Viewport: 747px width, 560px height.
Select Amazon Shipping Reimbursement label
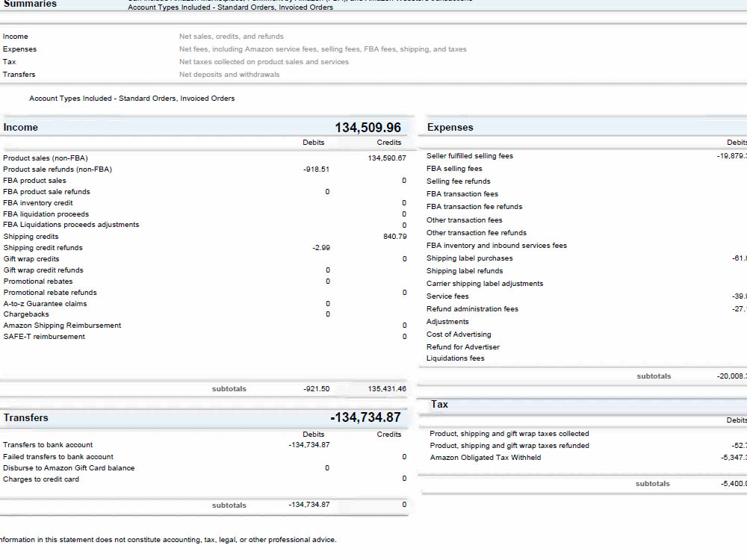pos(63,326)
